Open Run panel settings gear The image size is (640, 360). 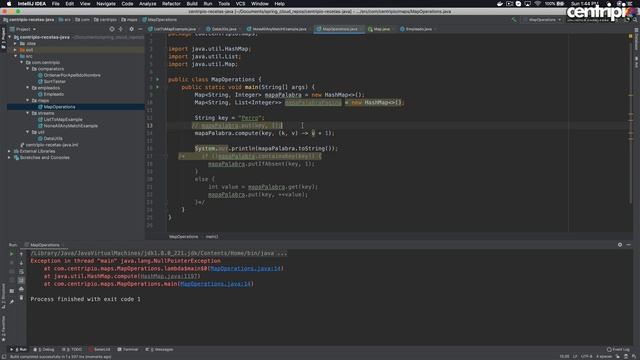tap(620, 244)
